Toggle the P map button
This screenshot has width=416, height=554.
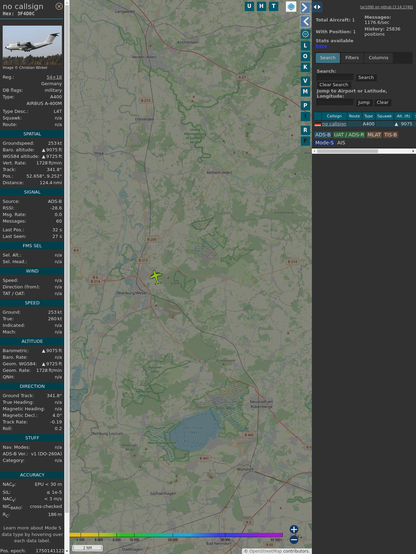coord(305,105)
